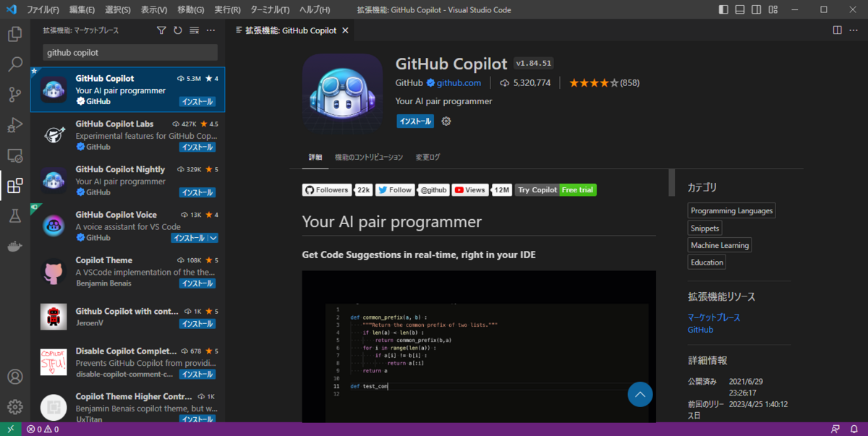Toggle the primary sidebar layout button
This screenshot has width=868, height=436.
723,9
